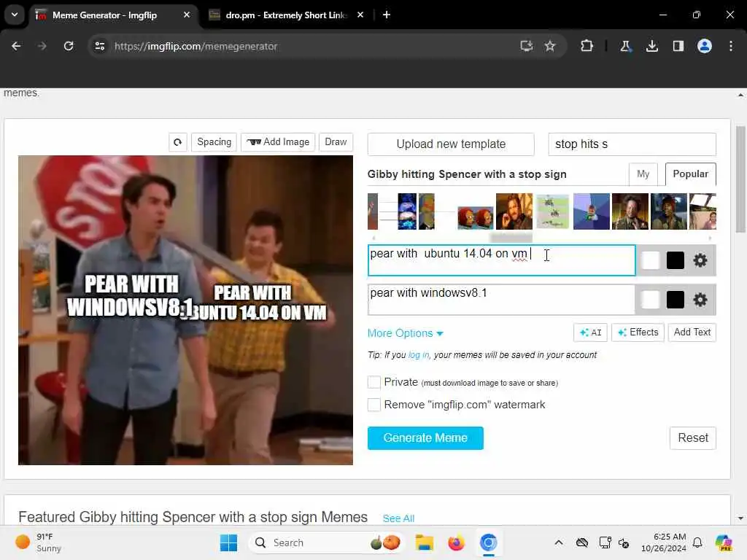Check Remove imgflip.com watermark

pyautogui.click(x=374, y=405)
